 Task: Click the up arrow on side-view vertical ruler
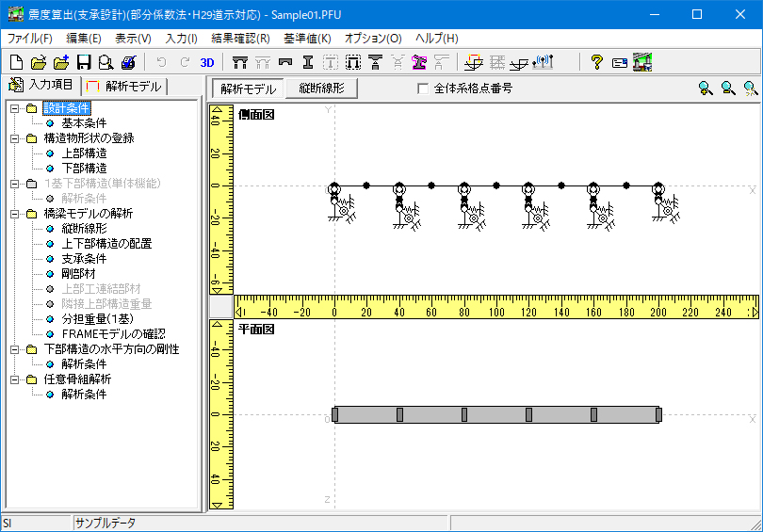(x=217, y=110)
